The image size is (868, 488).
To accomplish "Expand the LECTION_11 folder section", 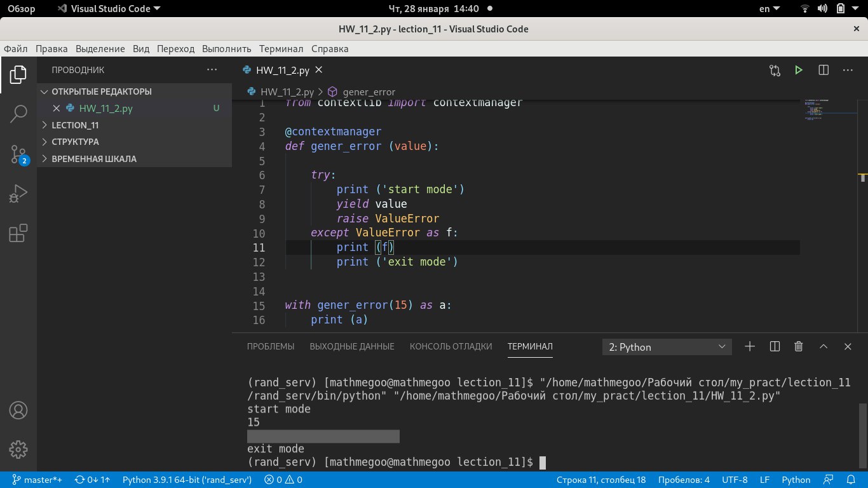I will coord(75,125).
